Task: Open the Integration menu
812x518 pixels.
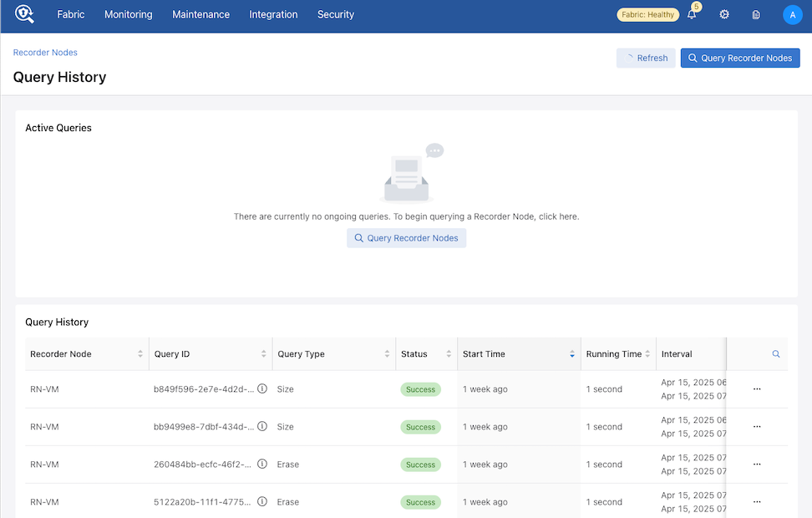Action: 273,14
